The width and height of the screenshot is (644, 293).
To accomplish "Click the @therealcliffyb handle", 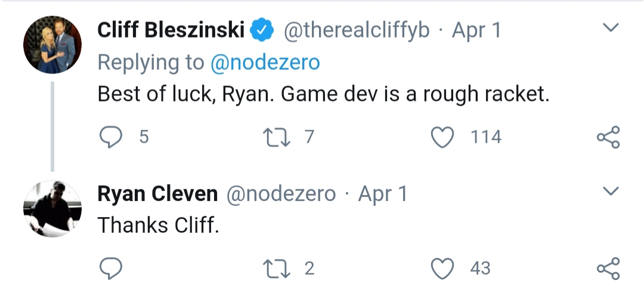I will coord(356,30).
